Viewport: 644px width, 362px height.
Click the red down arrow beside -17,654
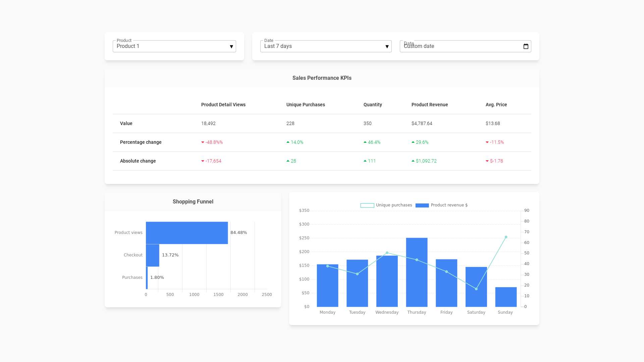pyautogui.click(x=203, y=161)
